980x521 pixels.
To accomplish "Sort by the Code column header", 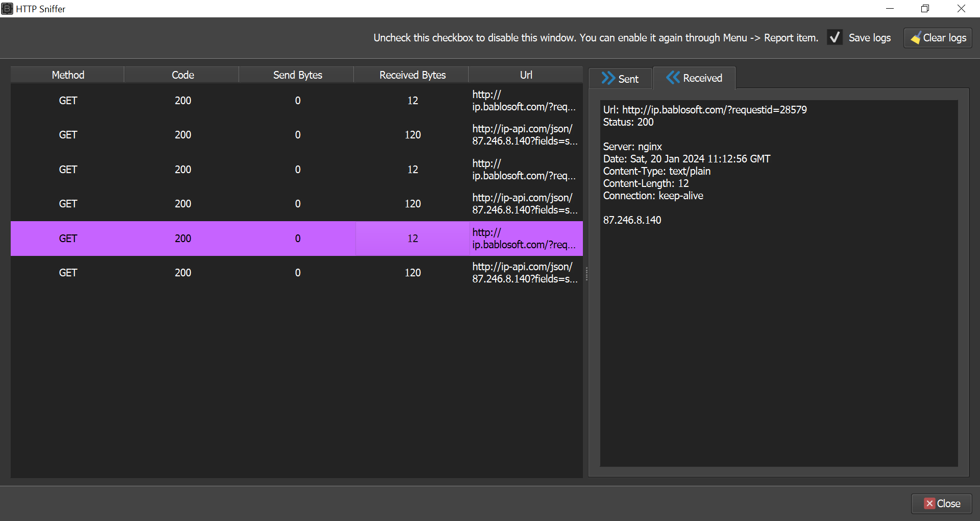I will tap(182, 75).
